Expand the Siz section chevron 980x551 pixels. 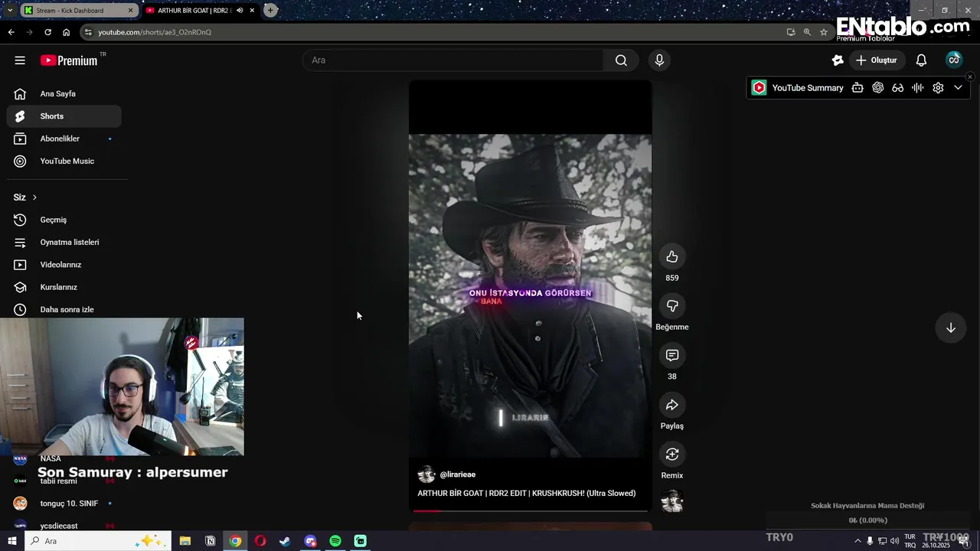[34, 197]
